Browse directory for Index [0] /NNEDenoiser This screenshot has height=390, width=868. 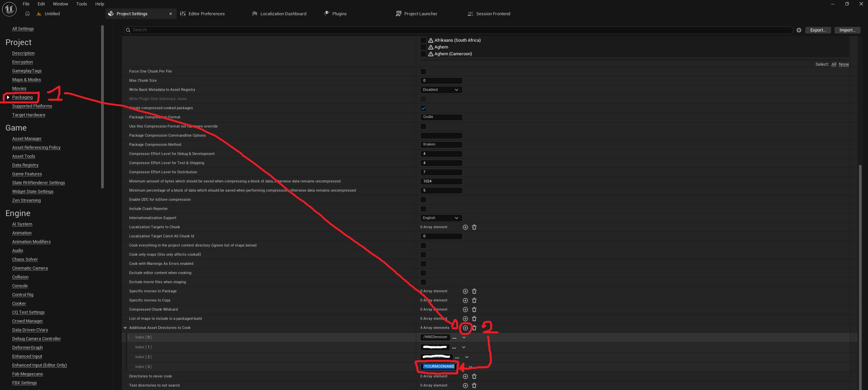pos(454,338)
